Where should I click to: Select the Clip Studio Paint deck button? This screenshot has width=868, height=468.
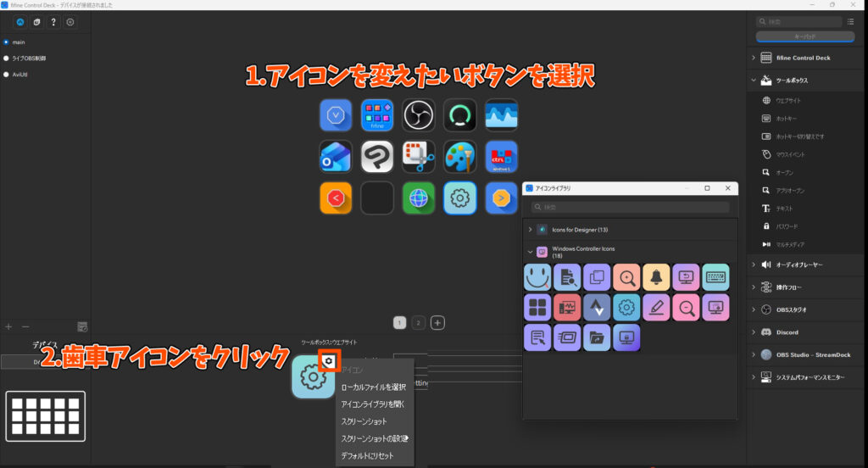tap(376, 157)
